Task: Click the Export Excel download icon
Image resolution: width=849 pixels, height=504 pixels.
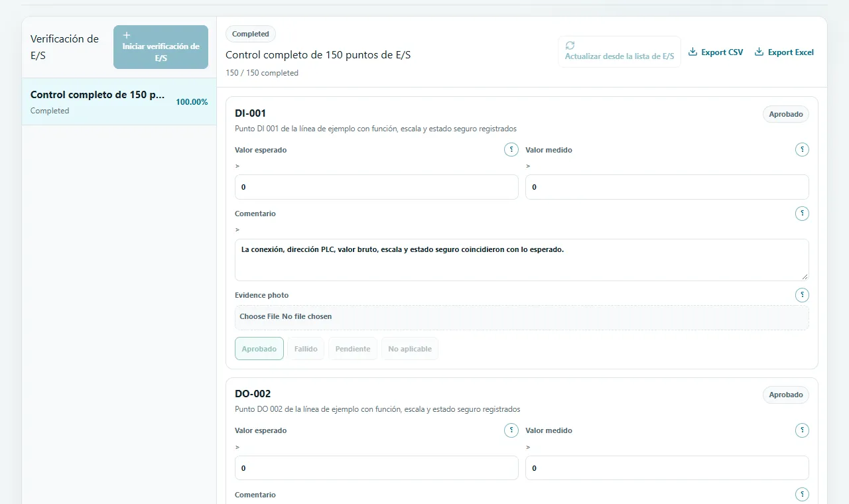Action: (759, 52)
